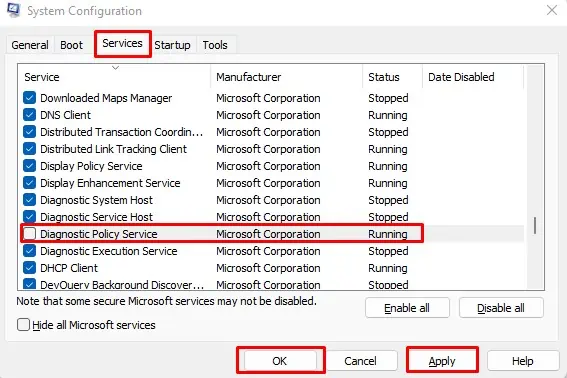Toggle the DHCP Client checkbox

[x=29, y=268]
